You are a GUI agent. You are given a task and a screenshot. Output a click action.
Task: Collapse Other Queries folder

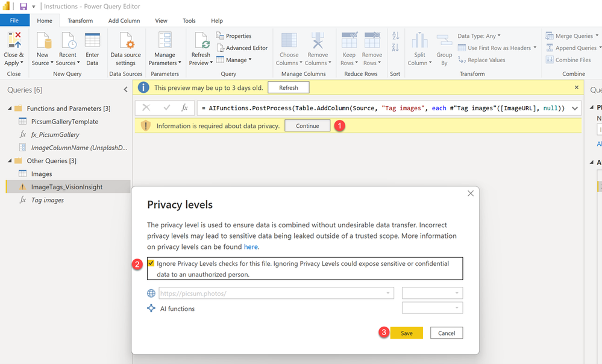10,161
